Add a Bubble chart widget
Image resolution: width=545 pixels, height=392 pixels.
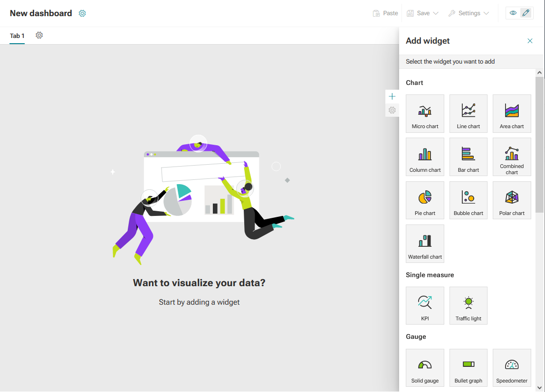(468, 200)
